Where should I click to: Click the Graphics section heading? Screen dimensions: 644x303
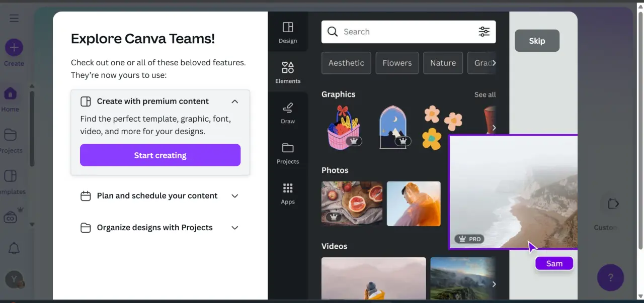coord(338,94)
